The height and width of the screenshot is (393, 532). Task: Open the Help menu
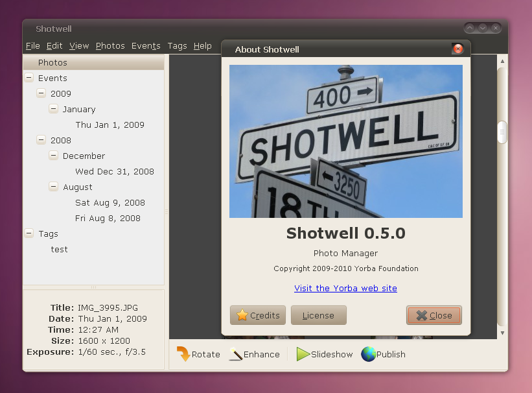pyautogui.click(x=203, y=46)
